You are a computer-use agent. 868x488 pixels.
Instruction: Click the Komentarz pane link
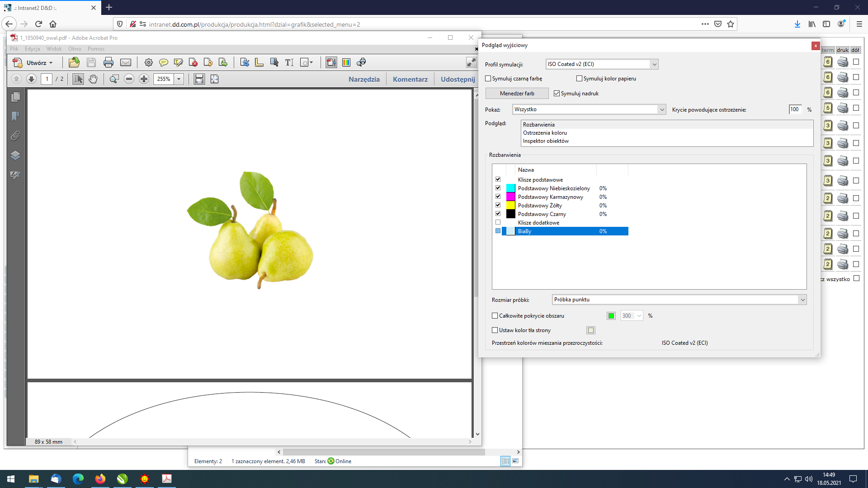click(x=410, y=79)
